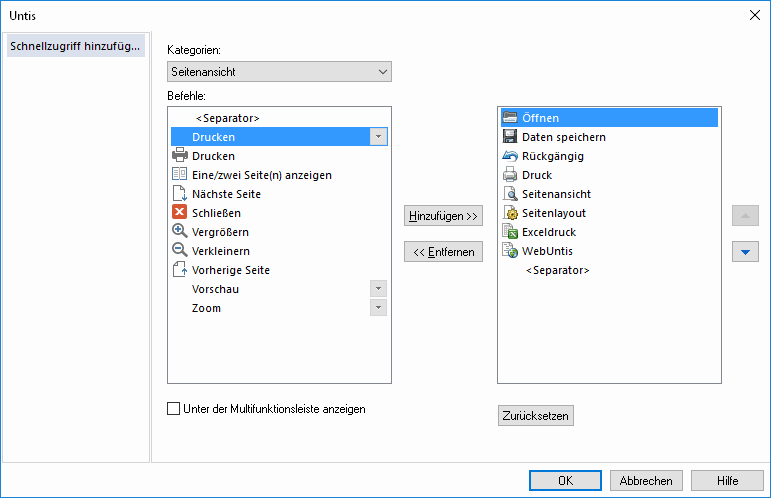Select the WebUntis globe icon entry
The width and height of the screenshot is (771, 498).
[510, 250]
